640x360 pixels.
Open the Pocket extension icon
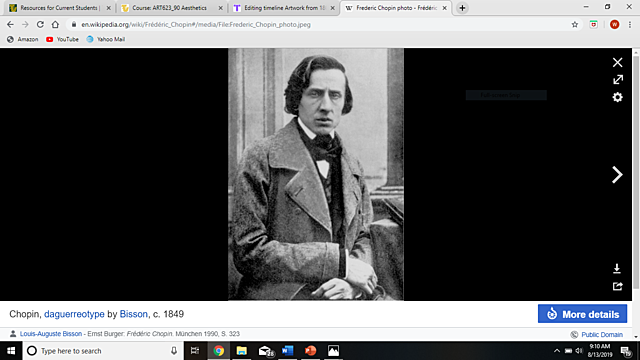point(593,24)
